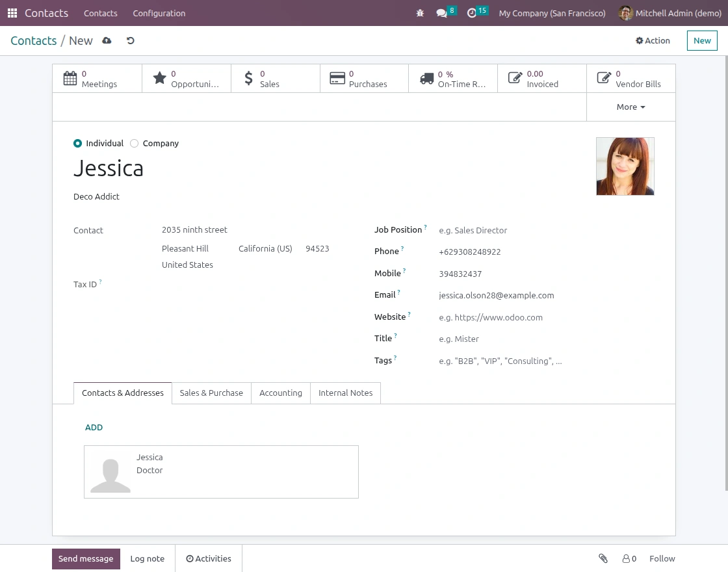The height and width of the screenshot is (572, 728).
Task: Select the Company radio button
Action: pos(134,144)
